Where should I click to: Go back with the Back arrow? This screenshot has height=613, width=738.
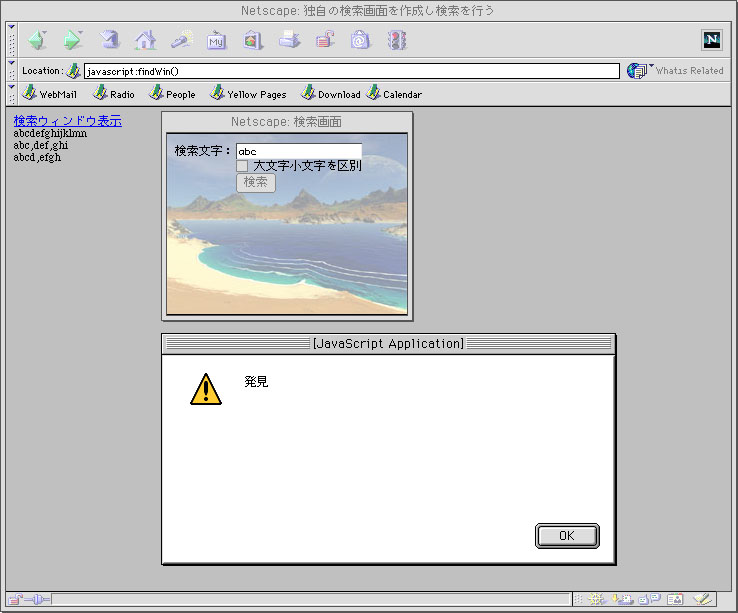click(37, 40)
